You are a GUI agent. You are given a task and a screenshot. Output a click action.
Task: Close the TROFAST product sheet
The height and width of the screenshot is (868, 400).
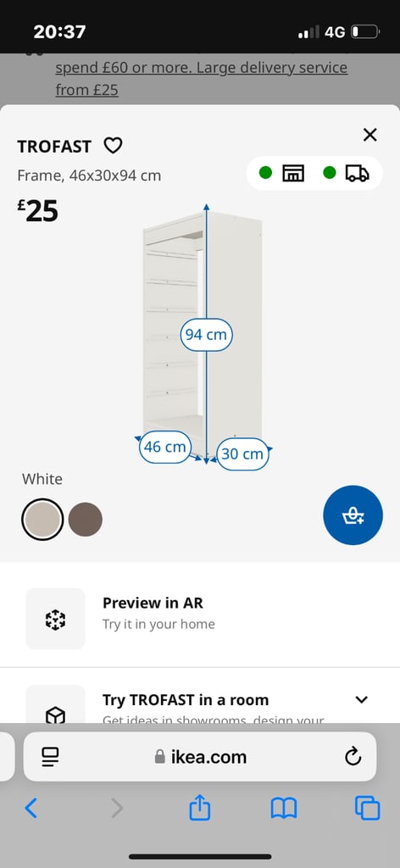pyautogui.click(x=369, y=135)
